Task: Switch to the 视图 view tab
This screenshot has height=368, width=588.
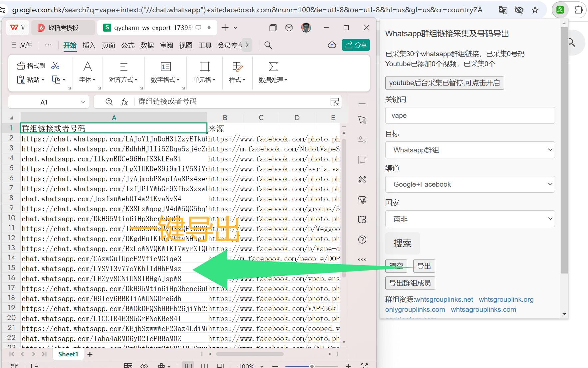Action: pyautogui.click(x=185, y=45)
